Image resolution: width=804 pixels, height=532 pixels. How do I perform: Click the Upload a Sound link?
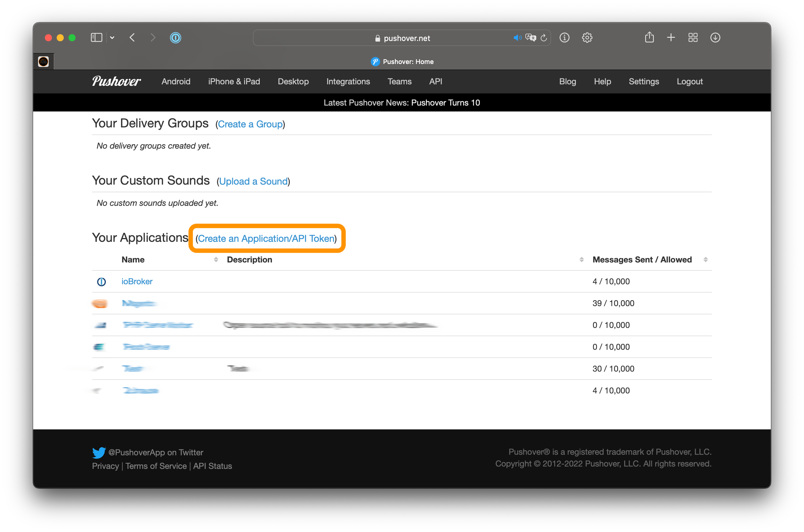253,181
